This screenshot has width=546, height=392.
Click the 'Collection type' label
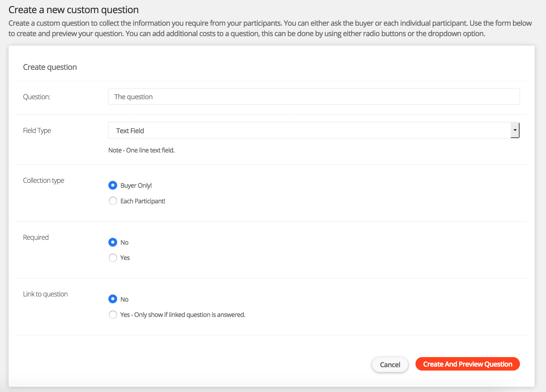pyautogui.click(x=44, y=180)
